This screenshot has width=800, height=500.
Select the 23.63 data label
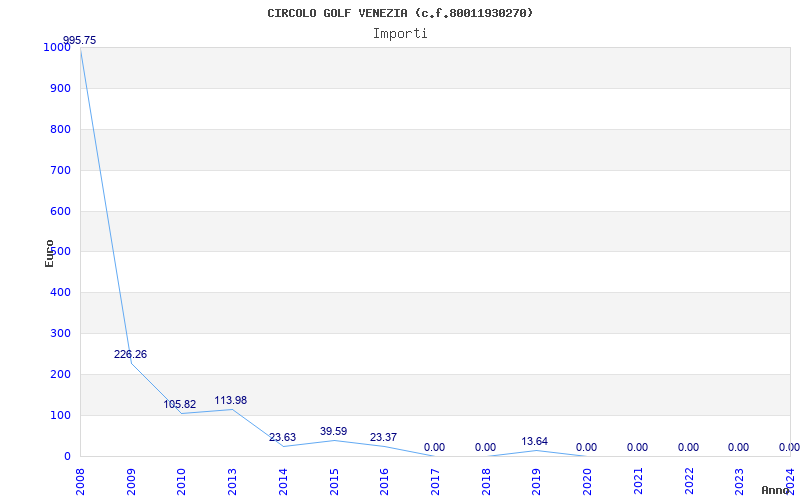coord(282,437)
